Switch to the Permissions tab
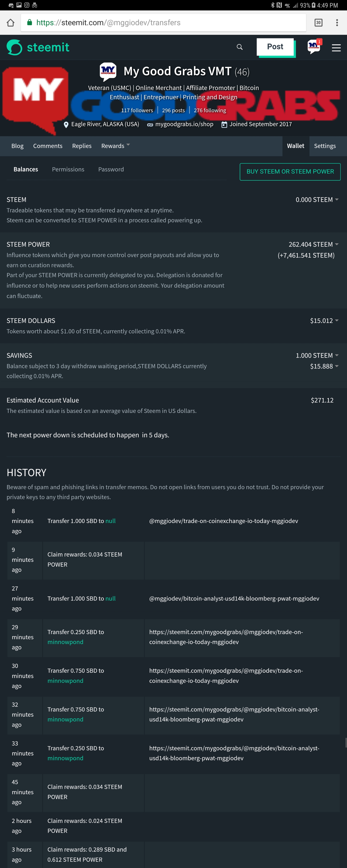This screenshot has height=868, width=347. click(x=68, y=169)
